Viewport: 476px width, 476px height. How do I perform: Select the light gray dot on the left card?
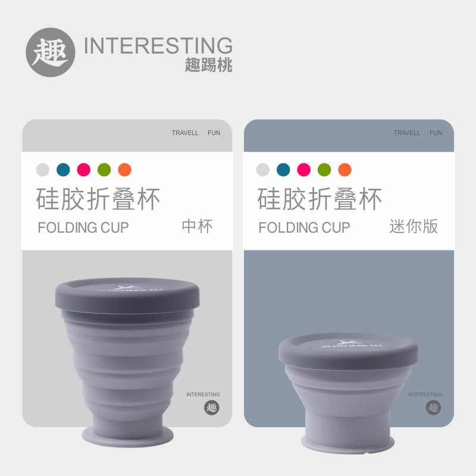[43, 170]
